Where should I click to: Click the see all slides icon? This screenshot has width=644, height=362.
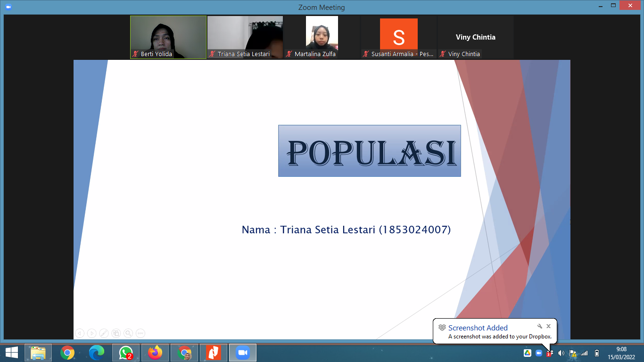pos(116,333)
